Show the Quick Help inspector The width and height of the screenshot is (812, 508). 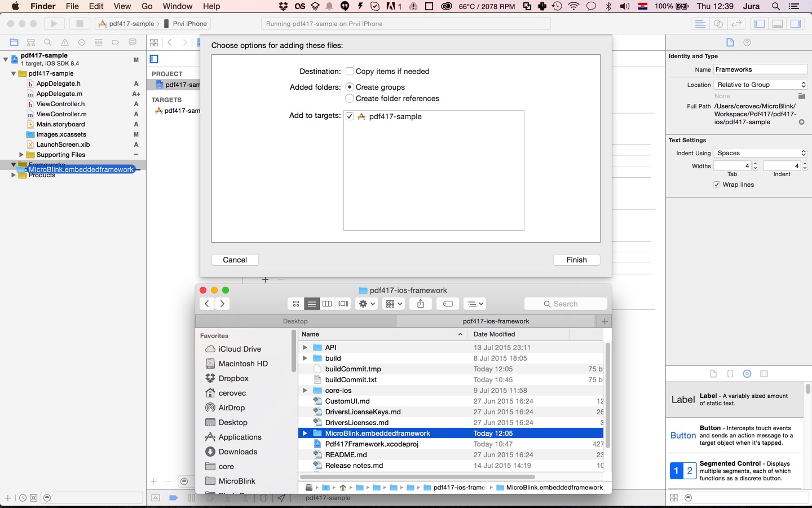(747, 42)
